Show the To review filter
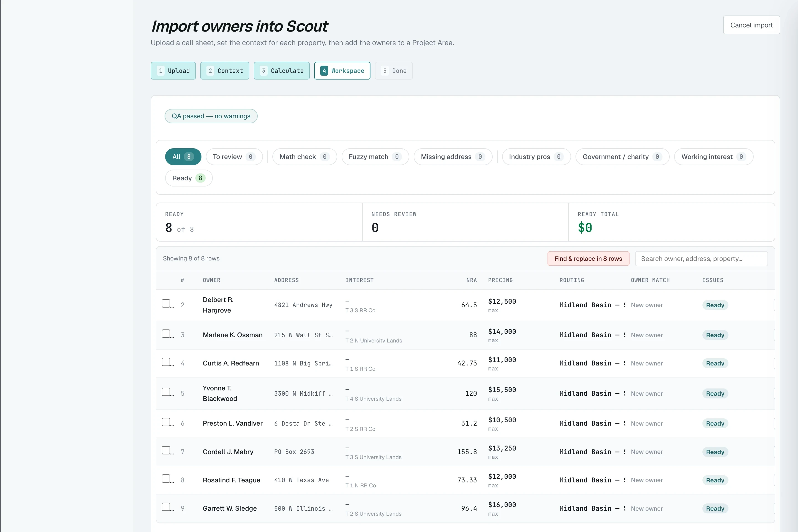Image resolution: width=798 pixels, height=532 pixels. (x=234, y=157)
